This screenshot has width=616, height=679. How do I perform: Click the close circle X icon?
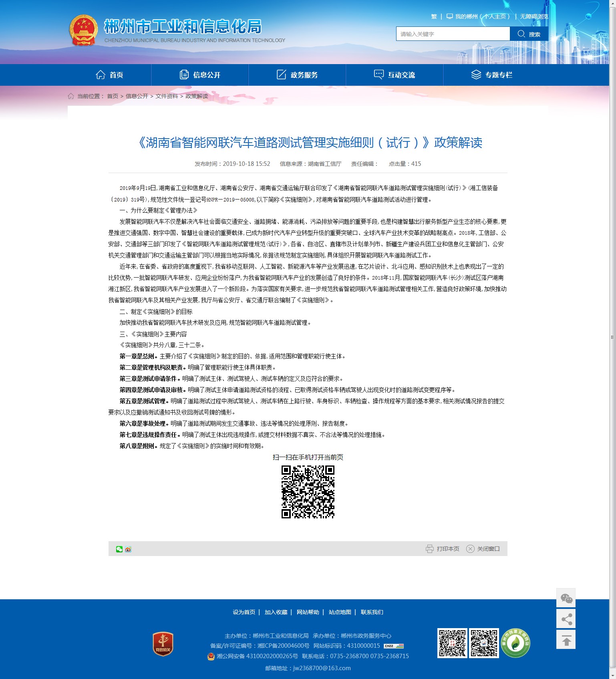point(470,549)
